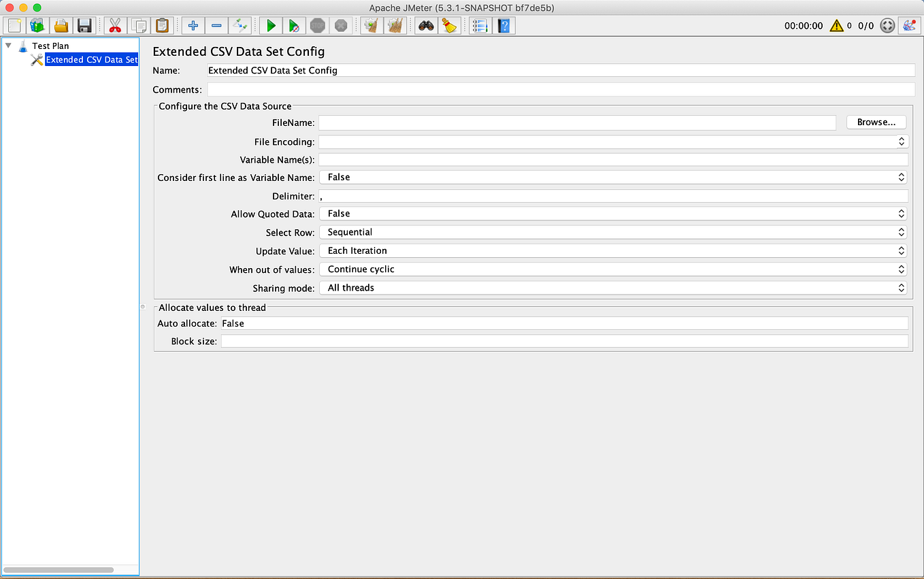This screenshot has width=924, height=579.
Task: Open the templates dialog
Action: 37,25
